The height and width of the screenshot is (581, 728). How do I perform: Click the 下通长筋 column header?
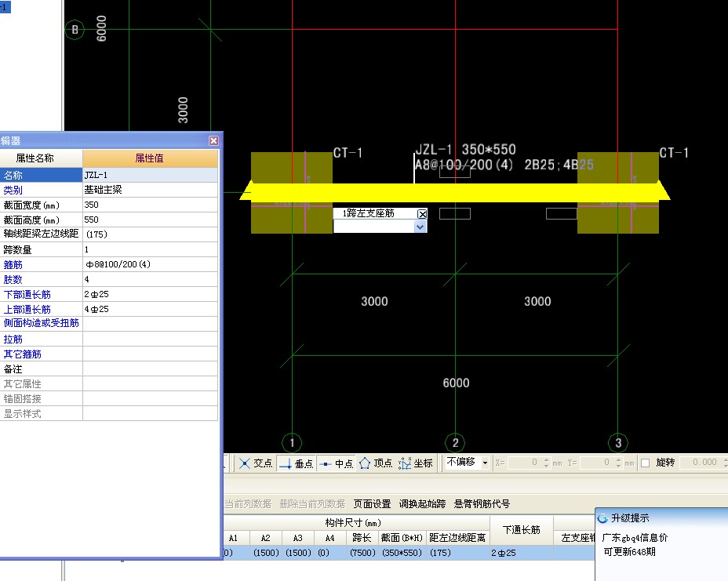tap(522, 530)
